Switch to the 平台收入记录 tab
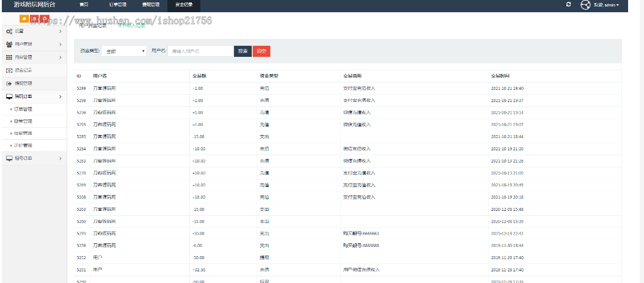The width and height of the screenshot is (644, 283). (131, 26)
